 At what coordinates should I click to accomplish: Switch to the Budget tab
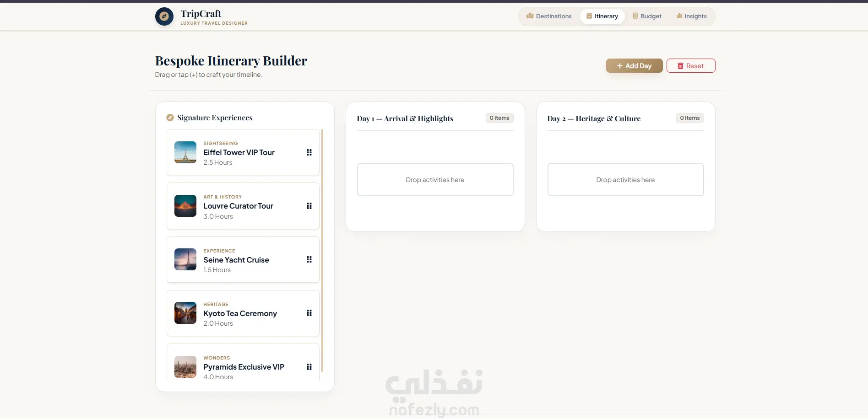click(x=647, y=16)
